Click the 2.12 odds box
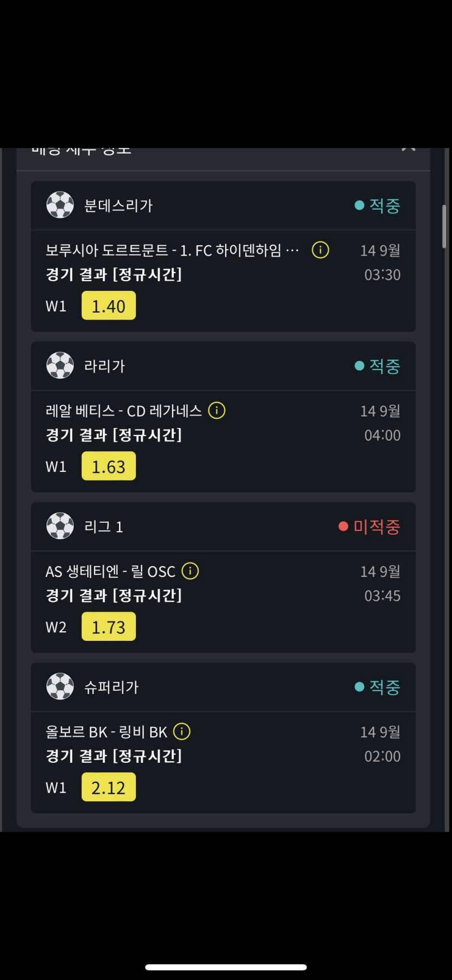The height and width of the screenshot is (980, 452). [108, 787]
